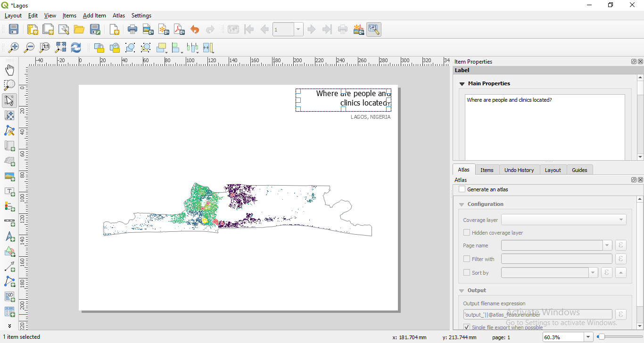Collapse the Main Properties section
This screenshot has width=644, height=343.
click(x=462, y=84)
